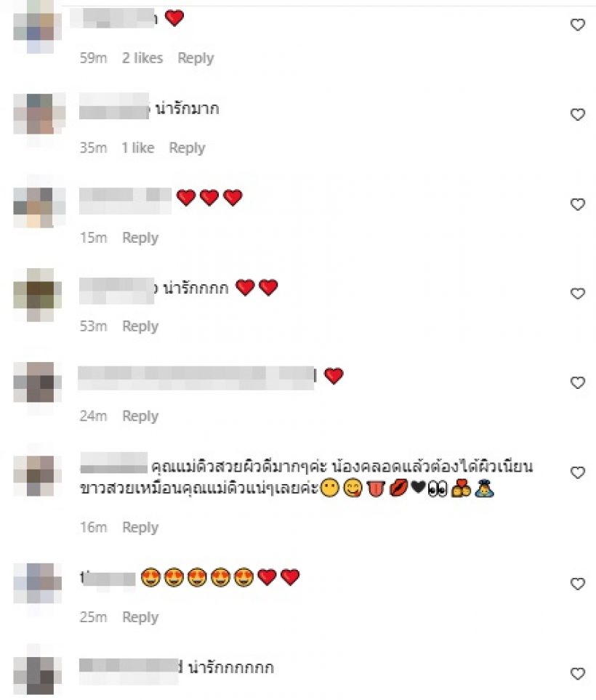
Task: Like the 59m comment with heart icon
Action: point(578,25)
